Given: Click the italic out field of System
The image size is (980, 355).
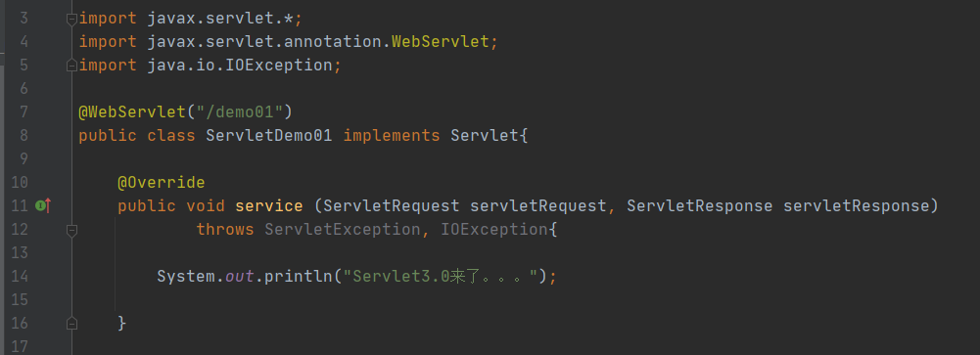Looking at the screenshot, I should click(240, 277).
